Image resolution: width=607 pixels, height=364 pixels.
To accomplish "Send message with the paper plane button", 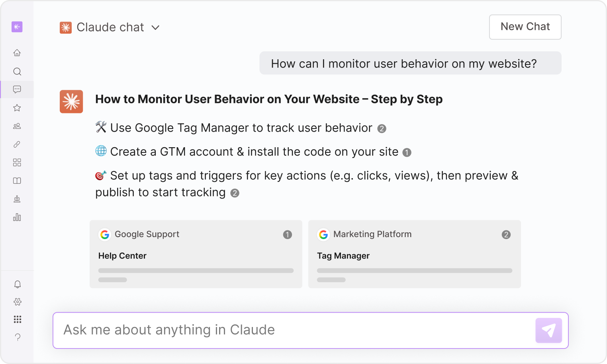I will (548, 330).
